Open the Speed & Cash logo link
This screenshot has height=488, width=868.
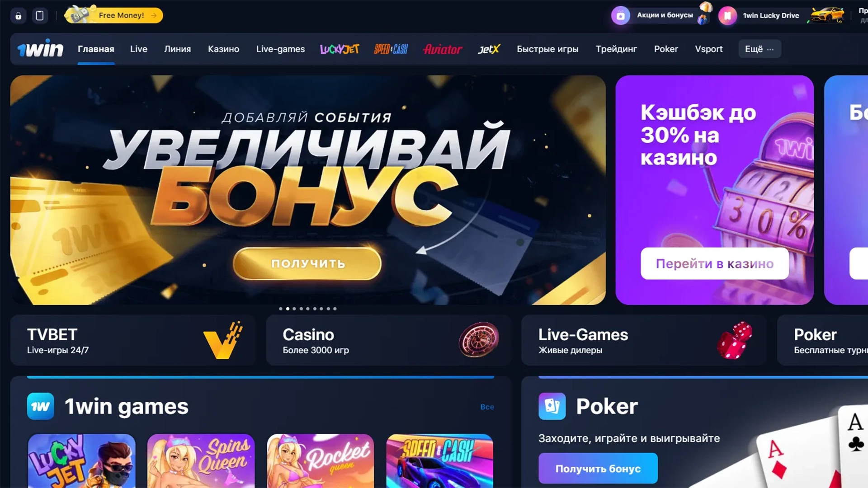(x=391, y=49)
